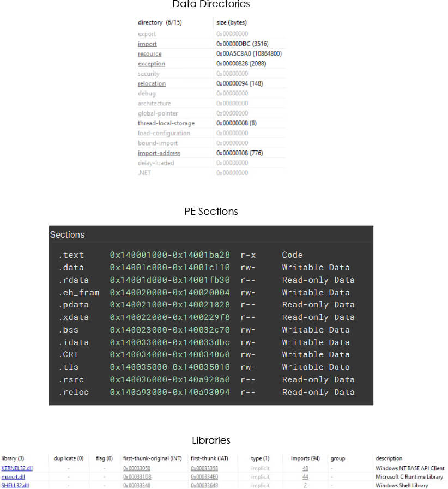This screenshot has height=489, width=448.
Task: Select resource size 0x00A5C8A0 value
Action: pyautogui.click(x=249, y=53)
